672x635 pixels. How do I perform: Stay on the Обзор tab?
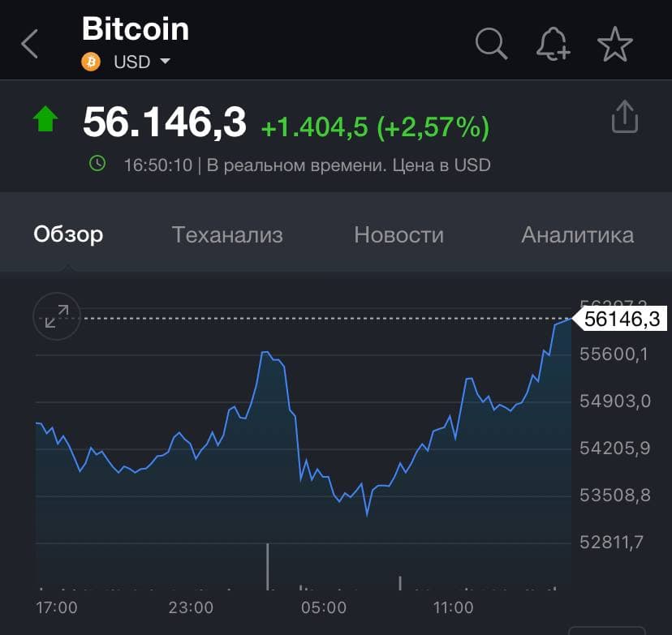(x=68, y=234)
